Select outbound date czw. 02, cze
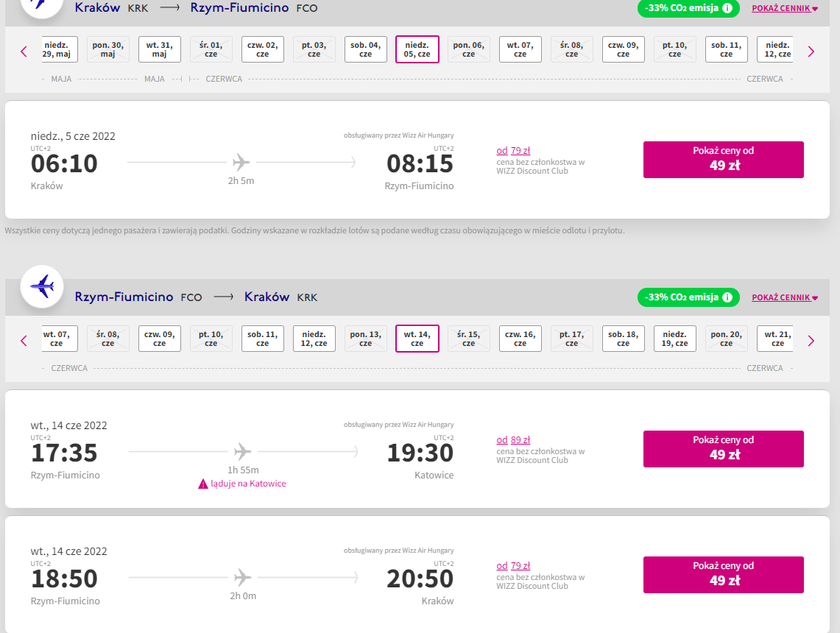Image resolution: width=840 pixels, height=633 pixels. [263, 49]
